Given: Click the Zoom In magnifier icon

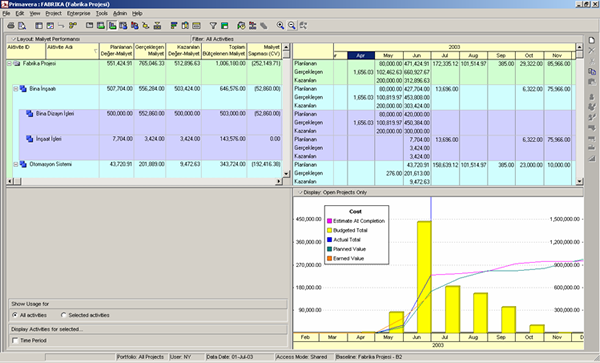Looking at the screenshot, I should pyautogui.click(x=280, y=26).
